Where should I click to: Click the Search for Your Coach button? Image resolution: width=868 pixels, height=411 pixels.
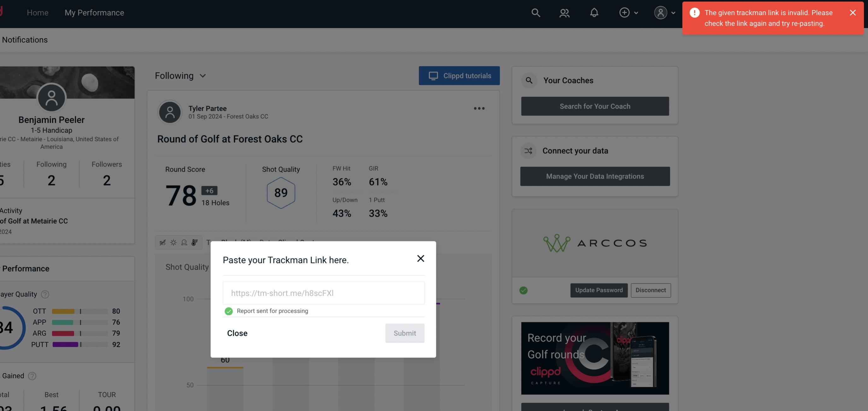click(595, 106)
